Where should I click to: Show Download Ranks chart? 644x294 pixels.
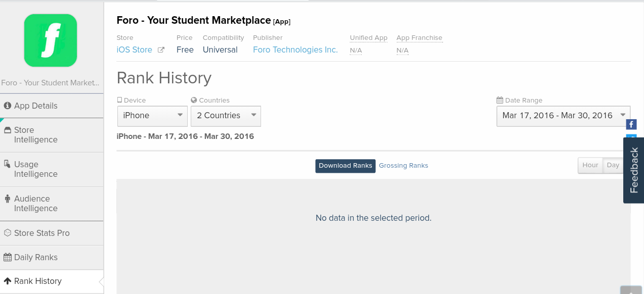tap(345, 166)
